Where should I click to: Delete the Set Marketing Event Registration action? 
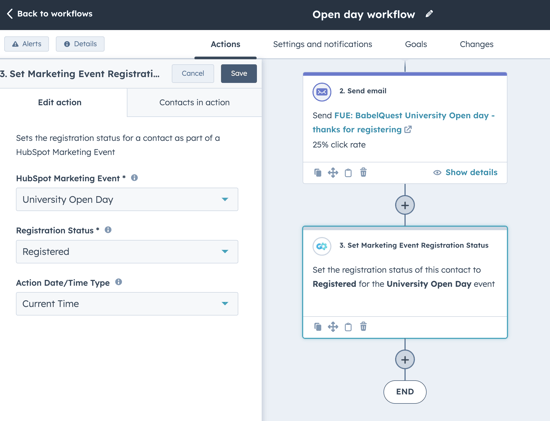[363, 327]
